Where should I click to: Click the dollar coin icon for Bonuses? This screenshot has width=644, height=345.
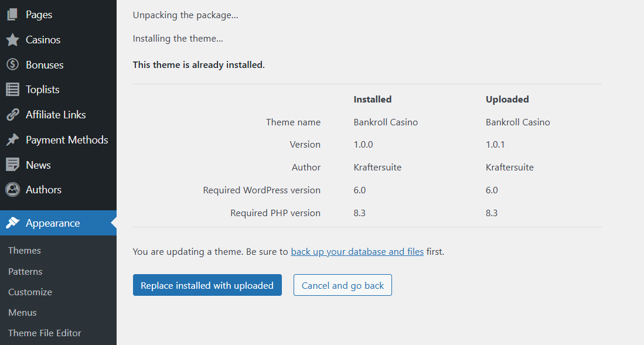click(12, 65)
